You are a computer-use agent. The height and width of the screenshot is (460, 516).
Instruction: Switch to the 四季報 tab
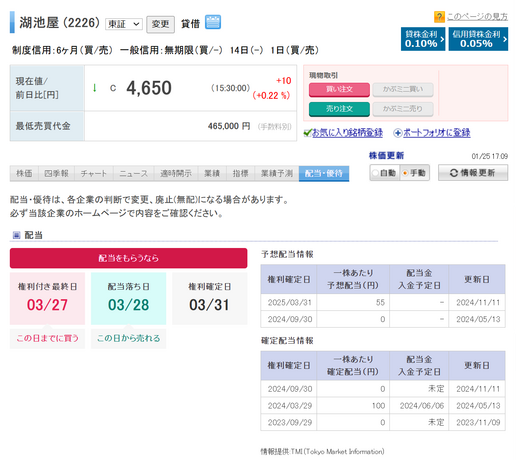(x=56, y=173)
